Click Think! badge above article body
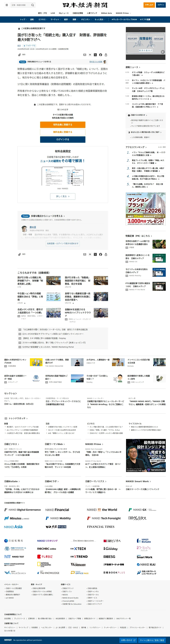The image size is (170, 644). pyautogui.click(x=23, y=62)
